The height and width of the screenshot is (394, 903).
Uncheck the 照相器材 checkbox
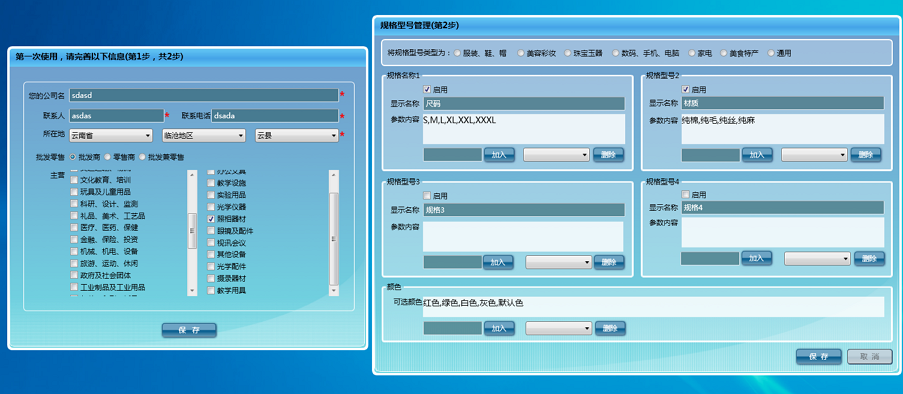[211, 219]
